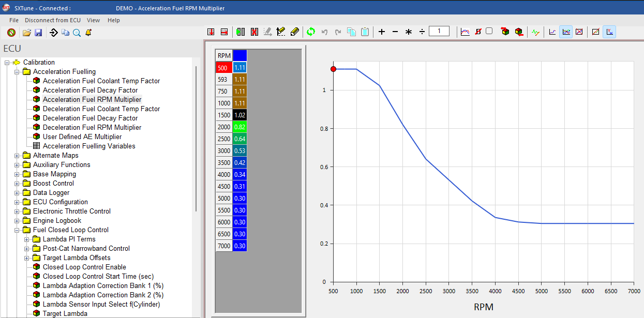Click the table with red right arrow icon
The width and height of the screenshot is (644, 318).
[x=224, y=32]
